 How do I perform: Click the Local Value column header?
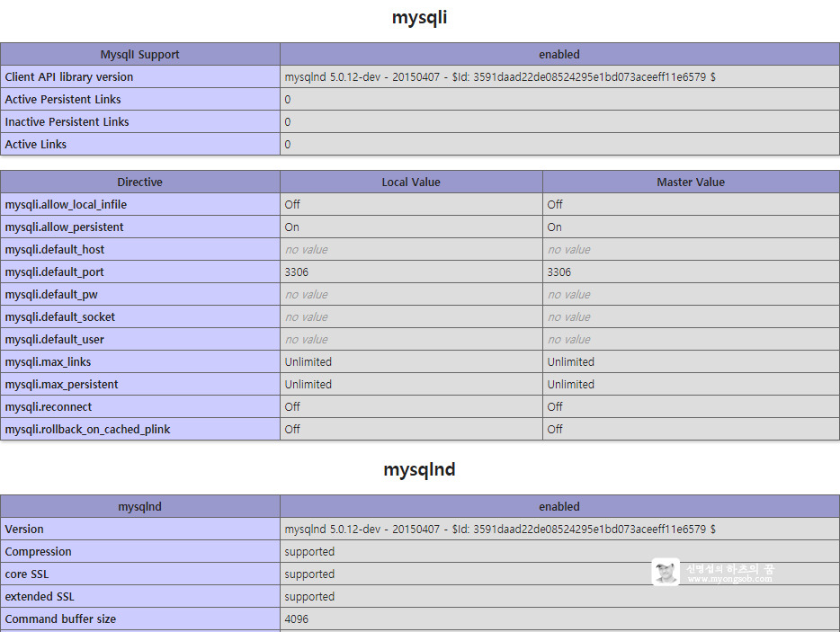tap(411, 182)
